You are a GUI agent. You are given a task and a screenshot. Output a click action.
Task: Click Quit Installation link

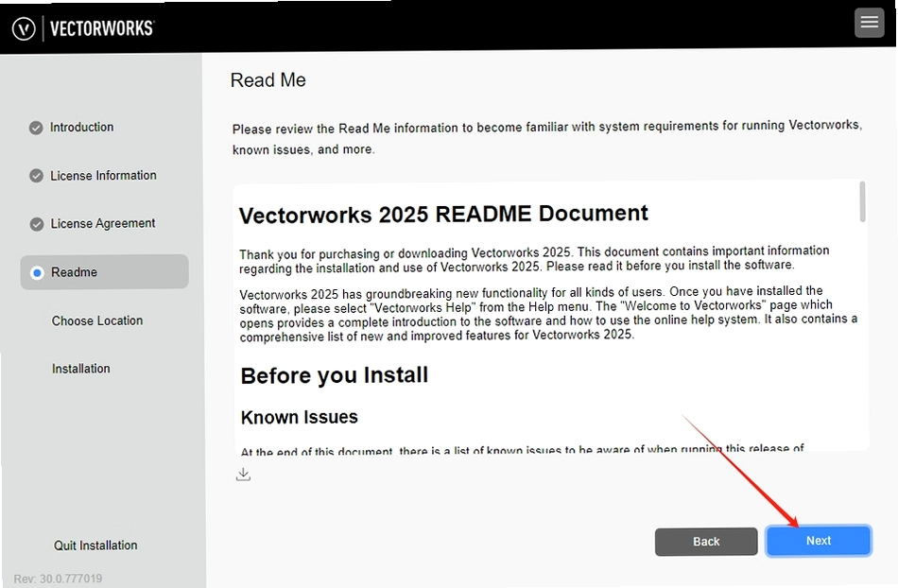(95, 545)
